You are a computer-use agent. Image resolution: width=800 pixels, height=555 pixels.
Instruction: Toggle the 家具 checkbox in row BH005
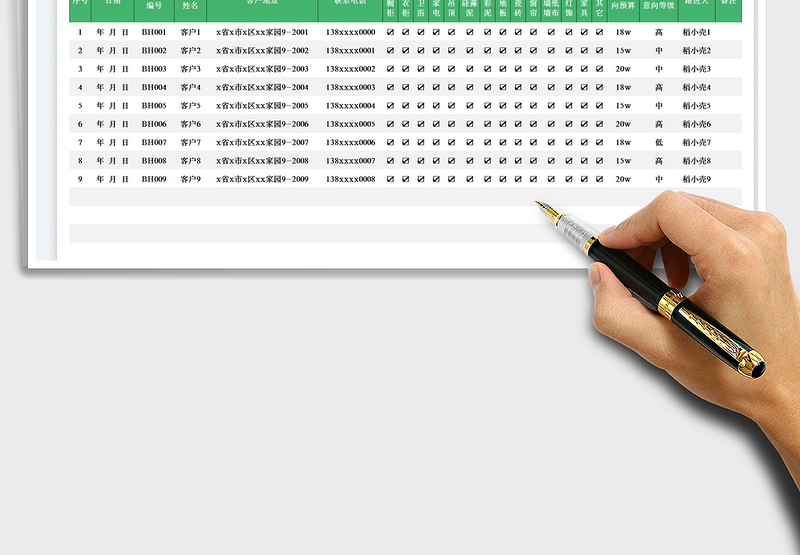[584, 106]
